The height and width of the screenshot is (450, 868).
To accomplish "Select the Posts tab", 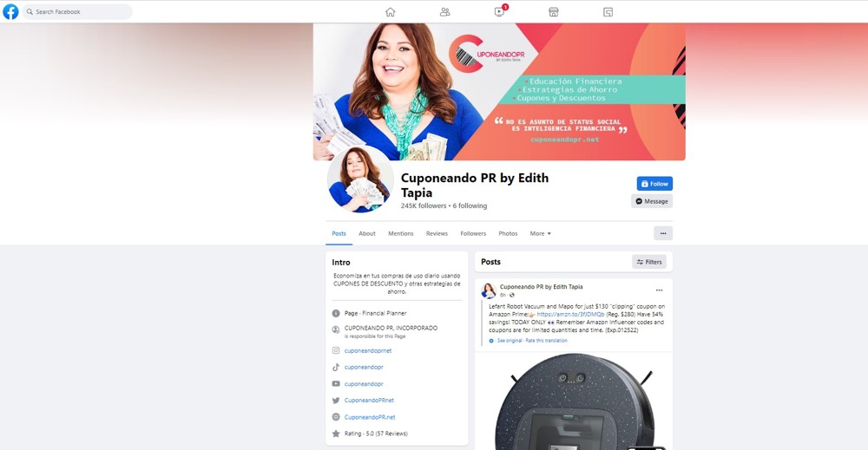I will pyautogui.click(x=339, y=233).
